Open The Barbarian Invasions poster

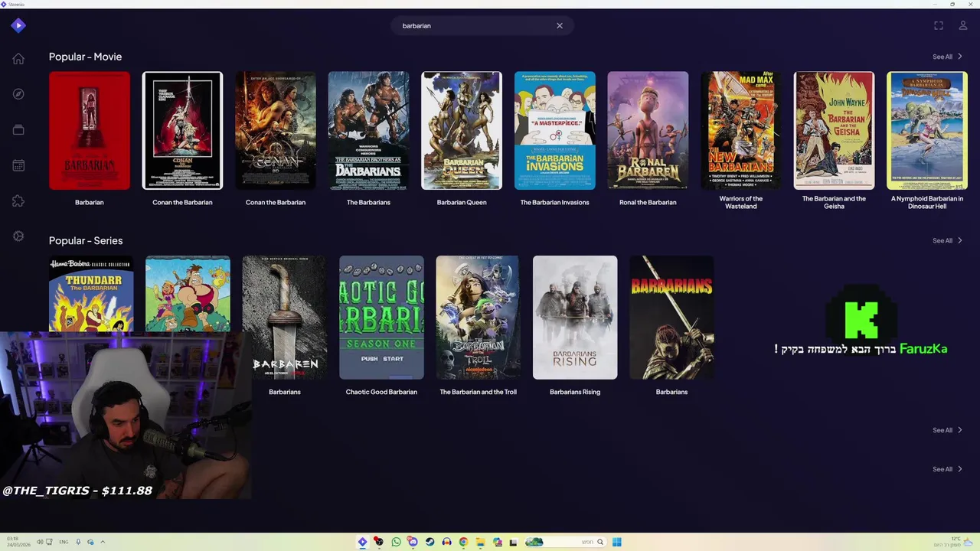click(x=554, y=131)
